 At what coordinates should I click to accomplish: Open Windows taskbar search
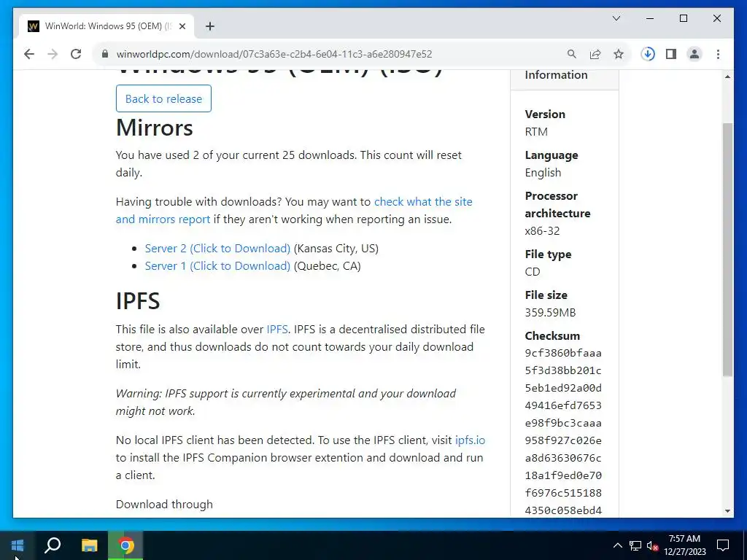(x=53, y=545)
